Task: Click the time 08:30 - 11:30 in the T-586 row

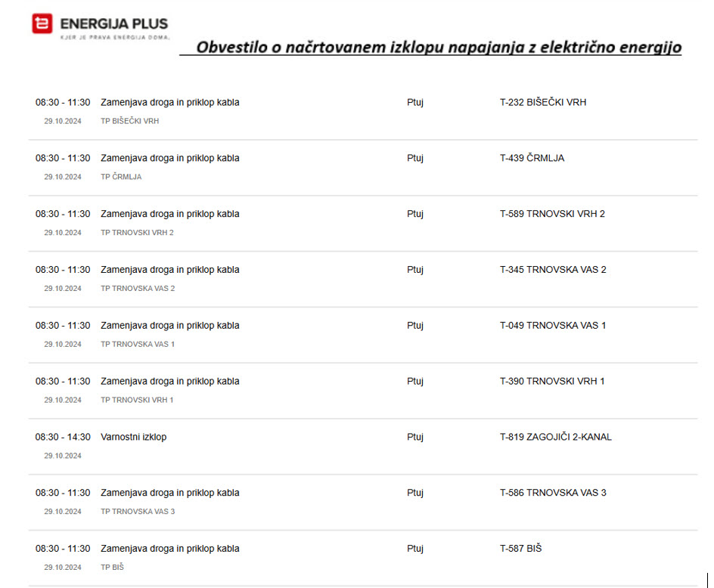Action: coord(63,493)
